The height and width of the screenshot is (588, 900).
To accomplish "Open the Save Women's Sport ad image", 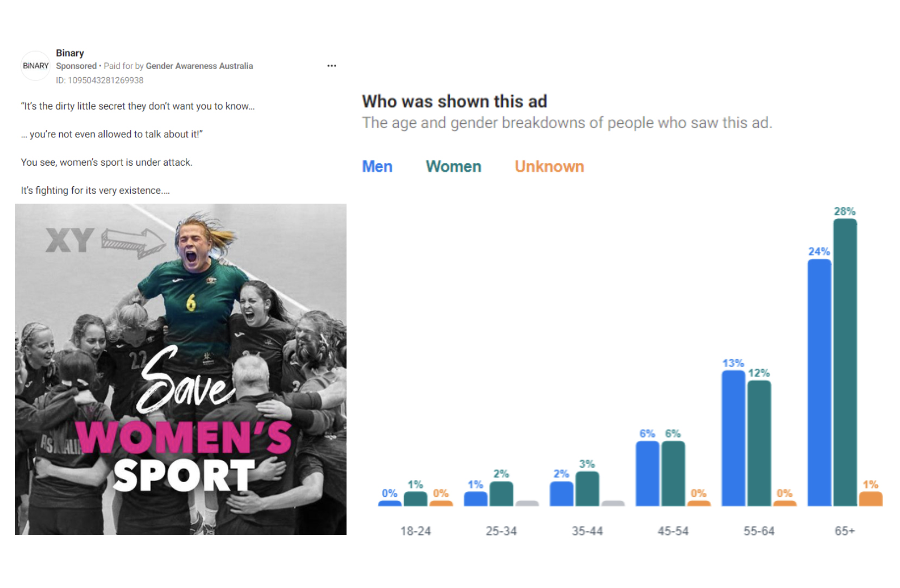I will pyautogui.click(x=181, y=369).
